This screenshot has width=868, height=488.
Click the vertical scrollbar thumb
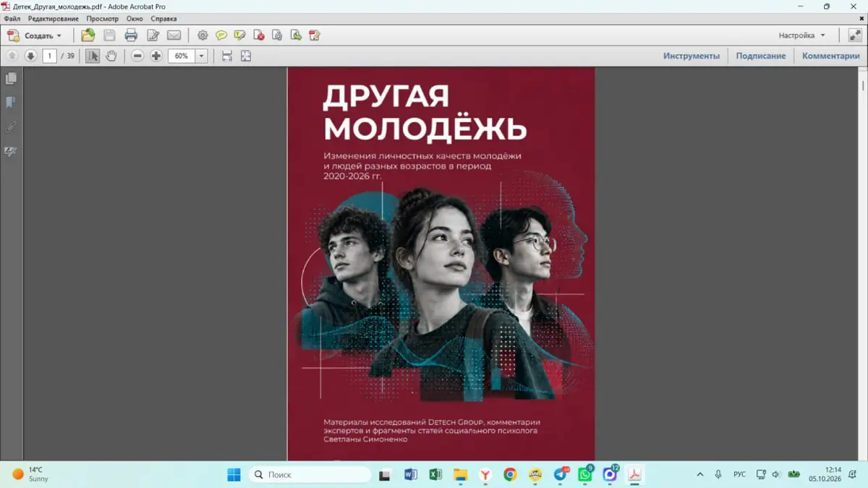pos(863,85)
